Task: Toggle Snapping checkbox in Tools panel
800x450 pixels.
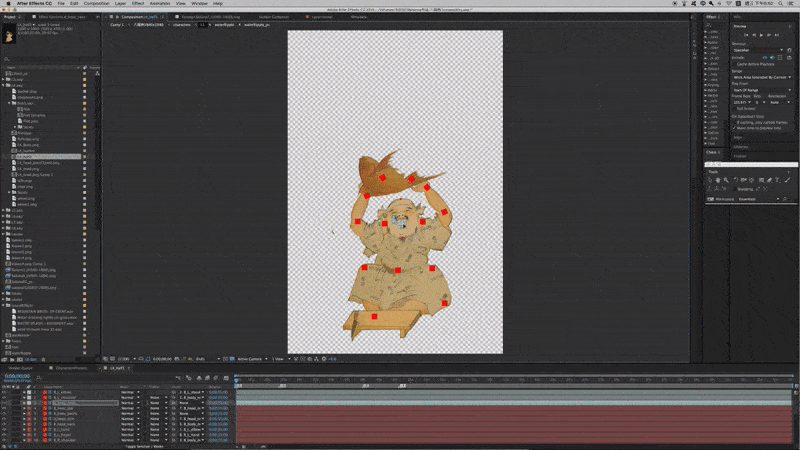Action: (736, 189)
